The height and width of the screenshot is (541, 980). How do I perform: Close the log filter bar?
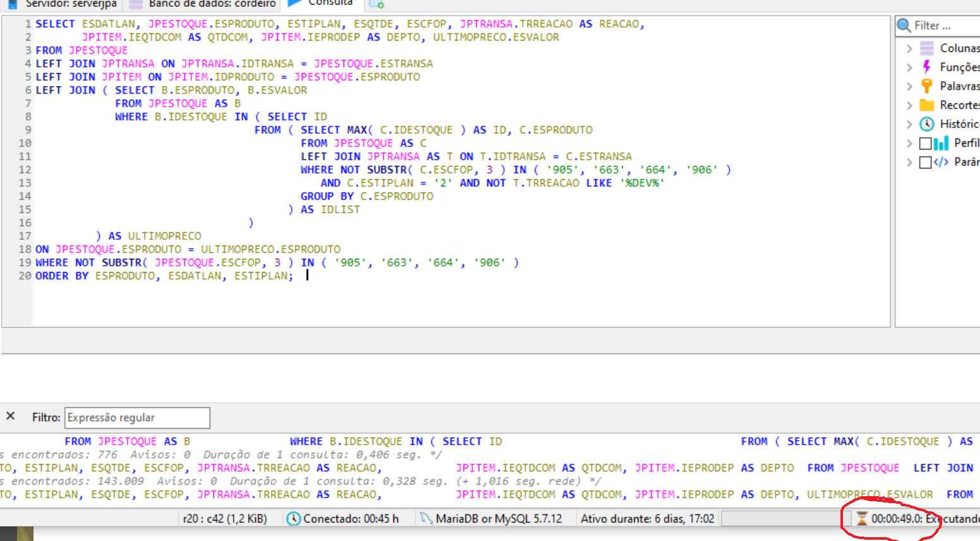pyautogui.click(x=11, y=416)
